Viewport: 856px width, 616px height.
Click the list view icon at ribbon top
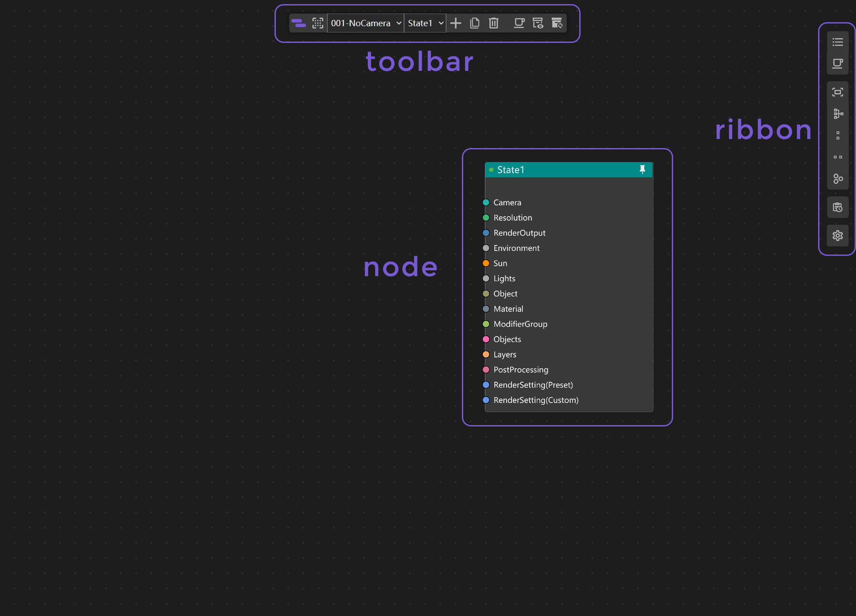pyautogui.click(x=838, y=42)
